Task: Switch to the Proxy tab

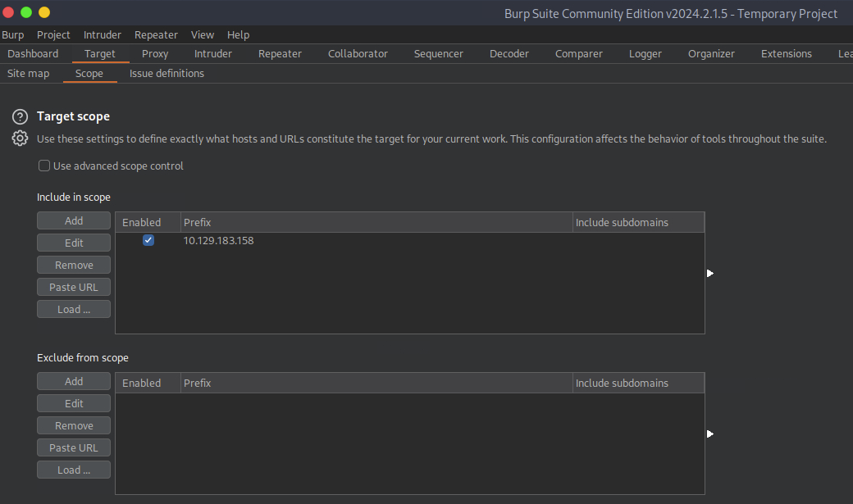Action: pos(155,54)
